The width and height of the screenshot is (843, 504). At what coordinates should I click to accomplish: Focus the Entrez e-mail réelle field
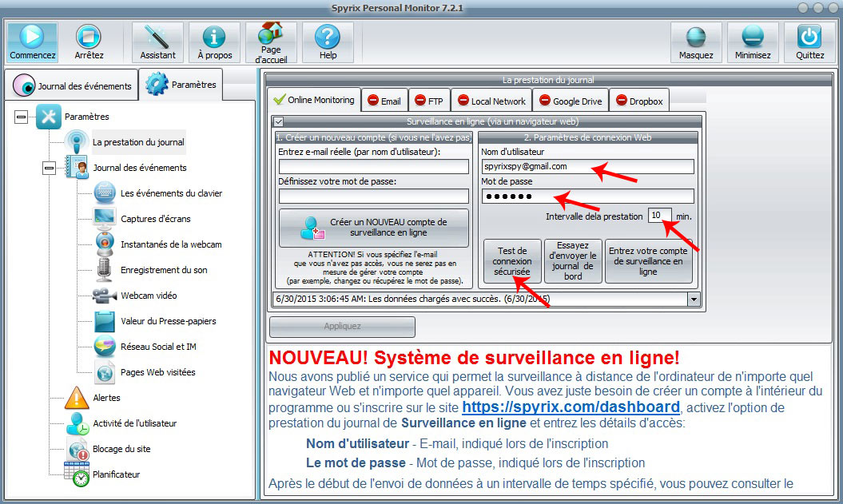374,167
